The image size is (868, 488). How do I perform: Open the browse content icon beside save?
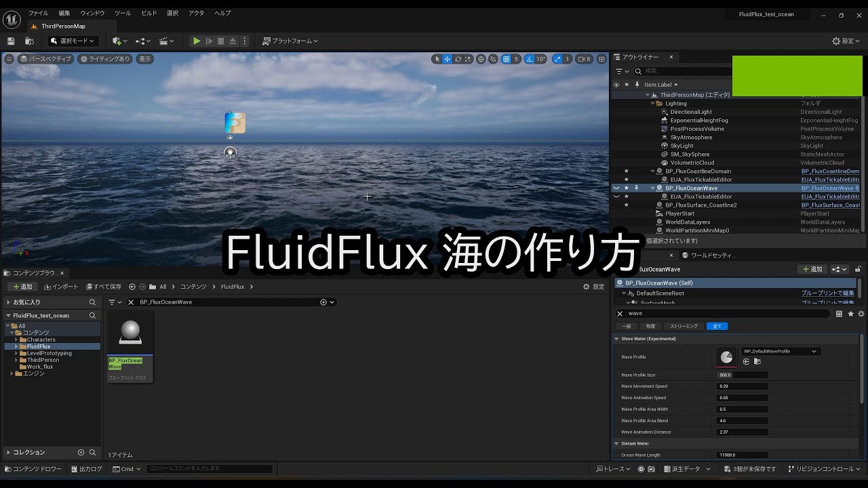[29, 41]
